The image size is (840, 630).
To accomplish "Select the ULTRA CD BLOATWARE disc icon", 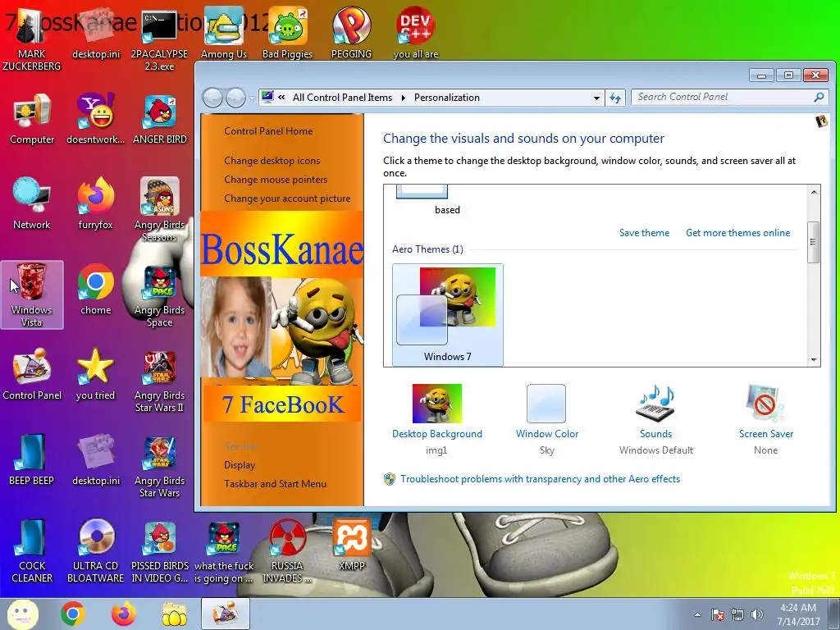I will (x=95, y=550).
